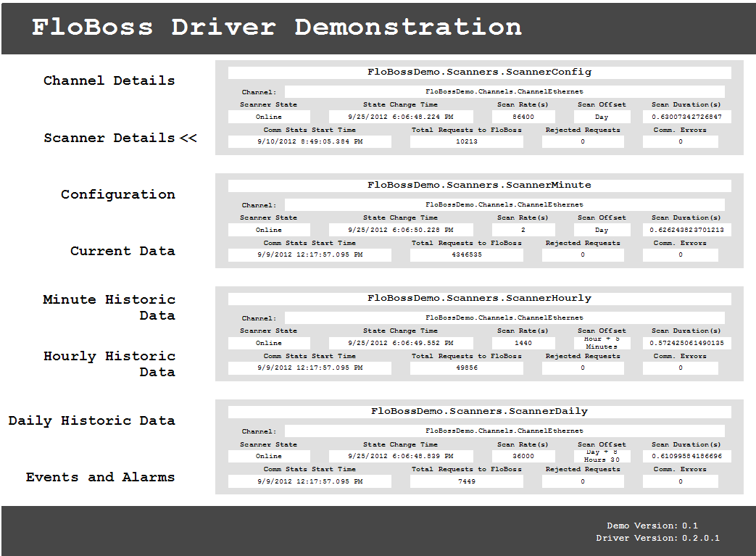
Task: Click ScannerConfig's Day scan offset
Action: pyautogui.click(x=602, y=117)
